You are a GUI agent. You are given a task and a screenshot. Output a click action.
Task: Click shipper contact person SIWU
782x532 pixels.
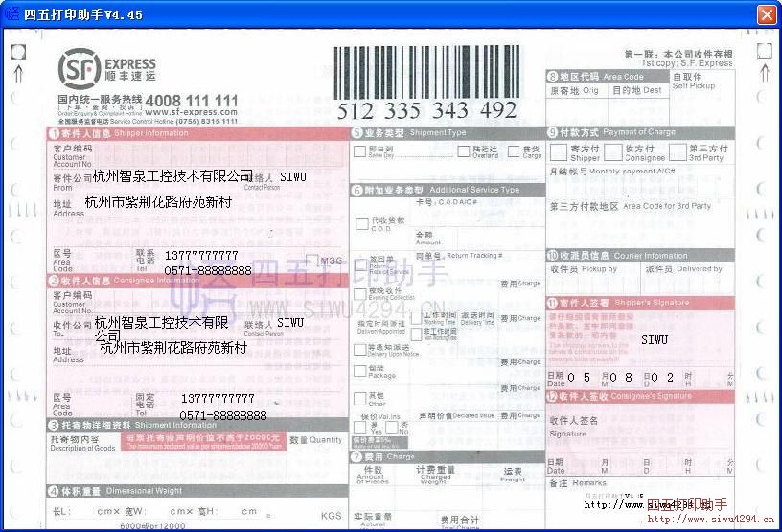(x=292, y=177)
